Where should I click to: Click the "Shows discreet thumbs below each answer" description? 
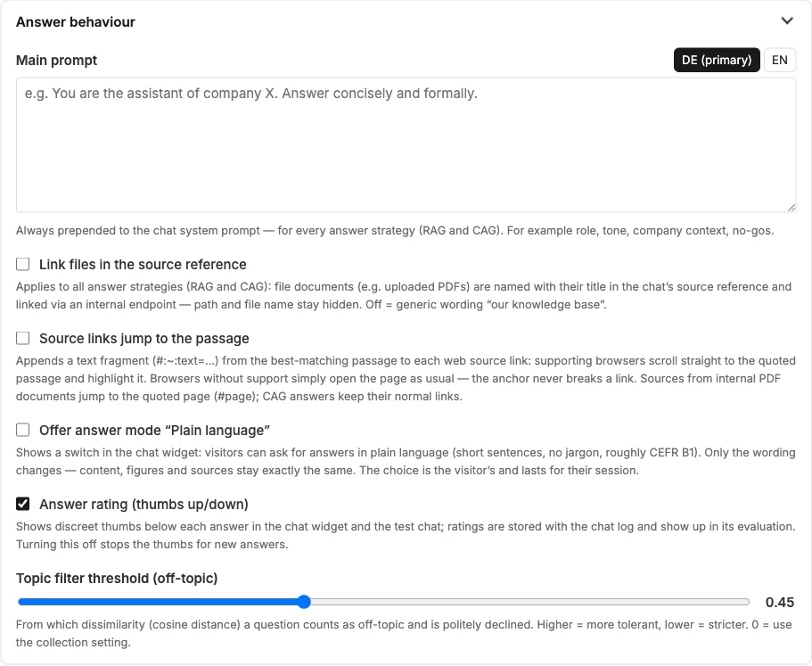[406, 536]
